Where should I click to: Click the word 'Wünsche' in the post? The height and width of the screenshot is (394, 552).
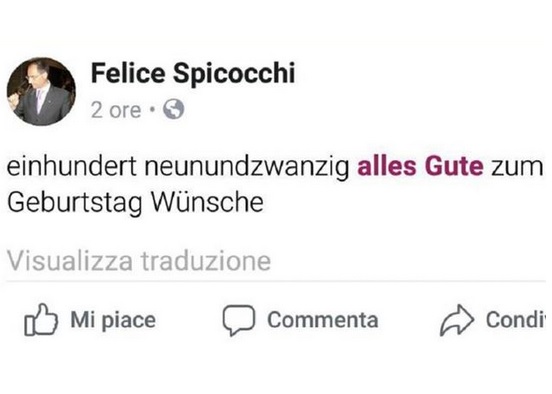coord(207,202)
